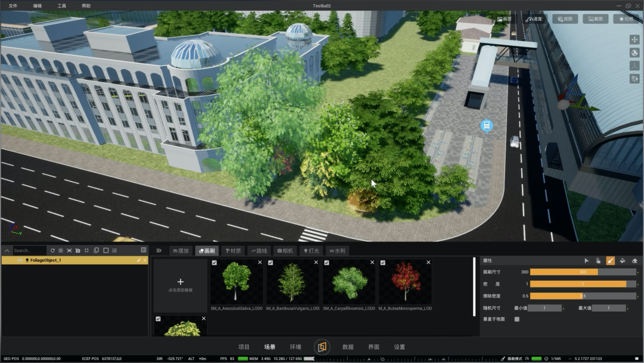The image size is (644, 363).
Task: Toggle the 垂直于地面 checkbox
Action: point(517,319)
